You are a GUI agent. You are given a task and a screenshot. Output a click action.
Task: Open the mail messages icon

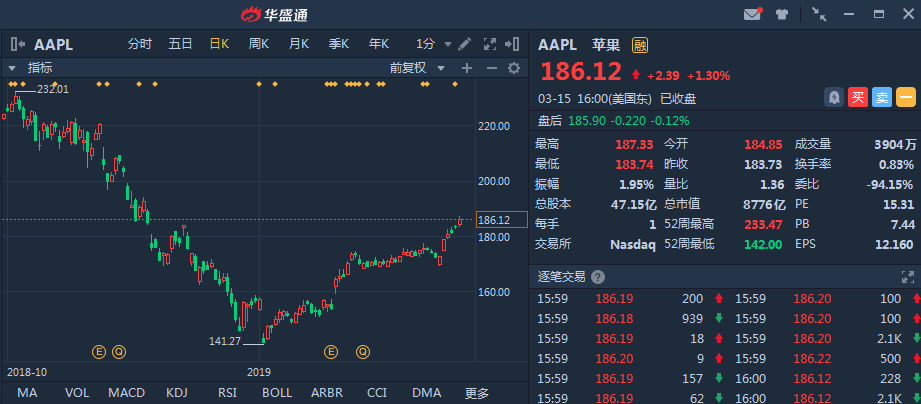pos(752,14)
